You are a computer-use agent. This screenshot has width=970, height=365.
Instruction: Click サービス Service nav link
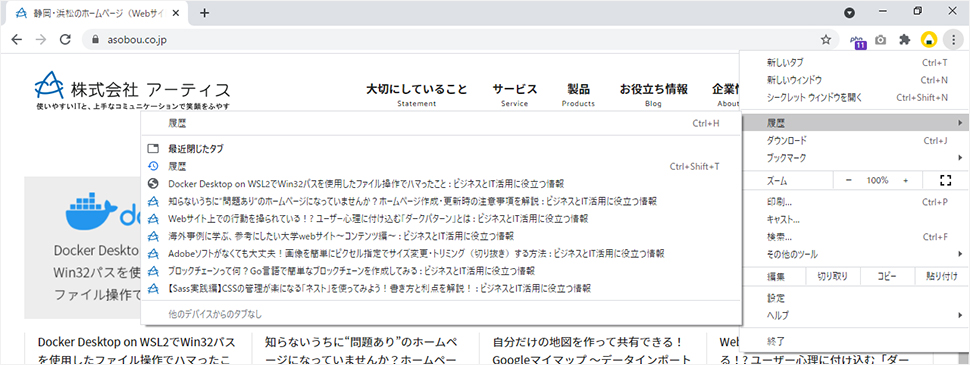(515, 95)
